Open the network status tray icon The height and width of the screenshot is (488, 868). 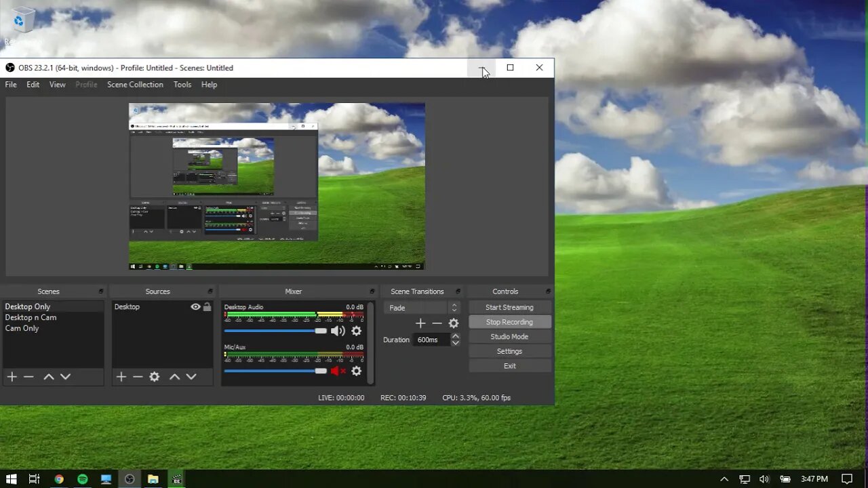point(745,479)
